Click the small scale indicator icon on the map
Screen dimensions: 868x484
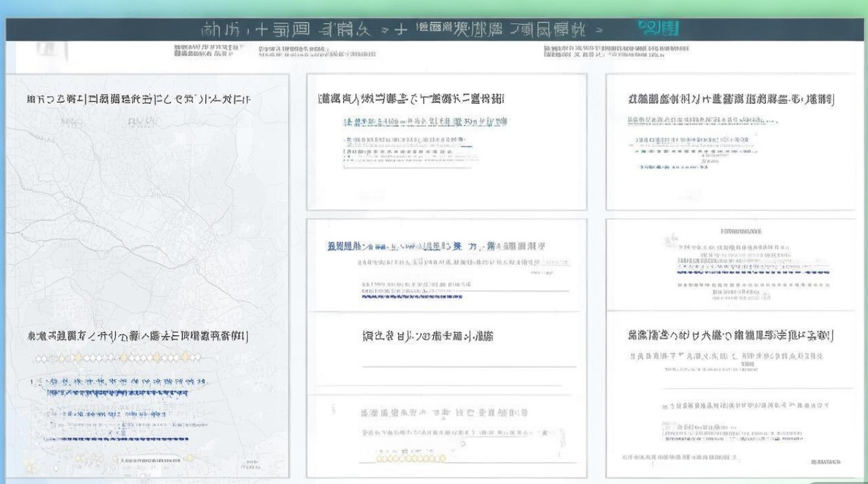252,463
